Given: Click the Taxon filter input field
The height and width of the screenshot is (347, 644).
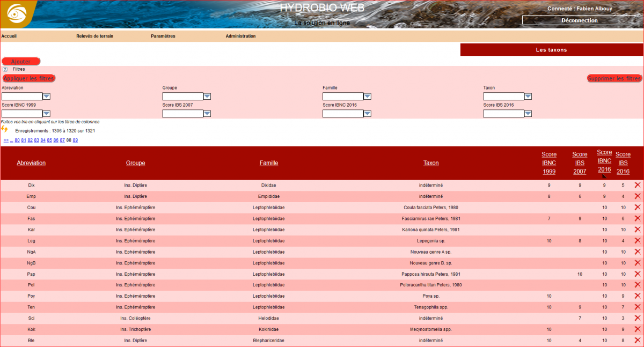Looking at the screenshot, I should tap(503, 97).
